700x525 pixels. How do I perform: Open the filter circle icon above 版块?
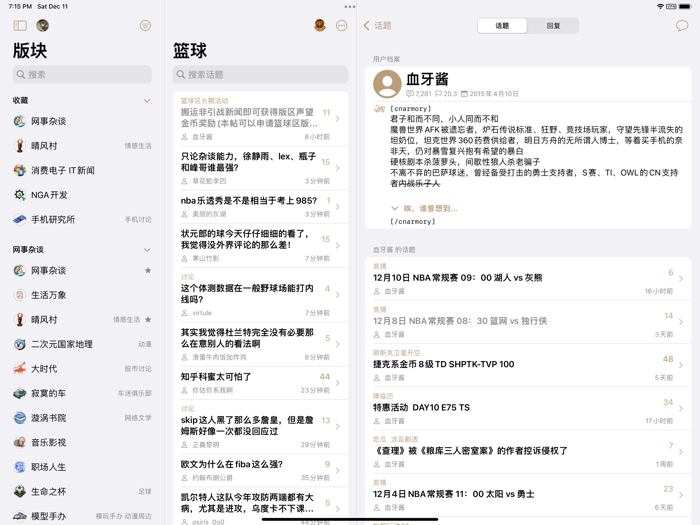tap(145, 25)
